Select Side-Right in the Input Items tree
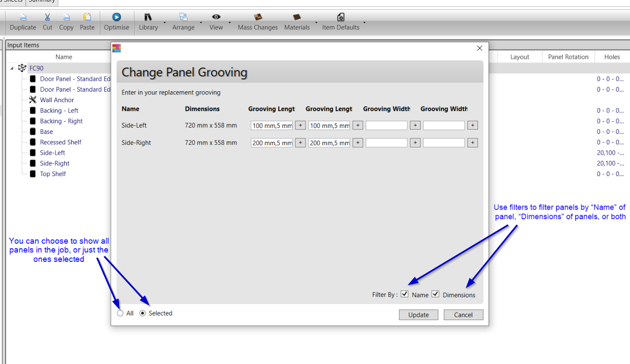This screenshot has width=630, height=364. click(x=55, y=163)
